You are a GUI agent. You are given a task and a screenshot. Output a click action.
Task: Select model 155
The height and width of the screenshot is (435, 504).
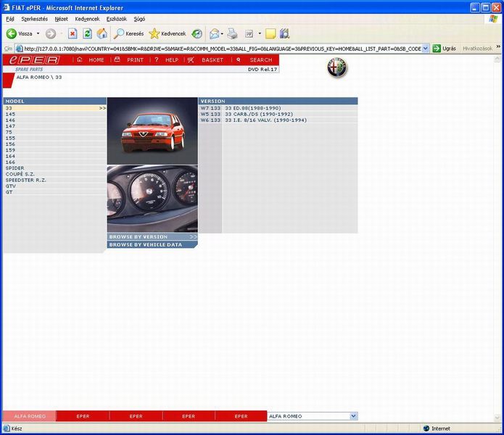54,138
